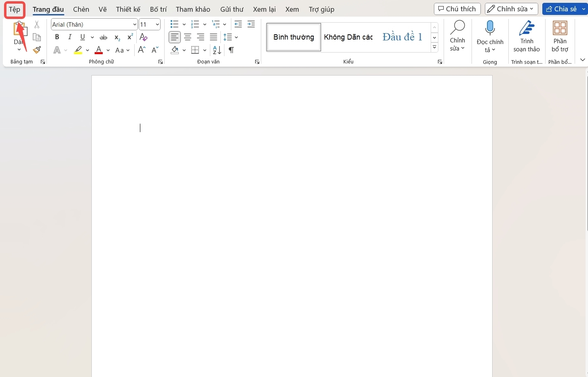This screenshot has height=377, width=588.
Task: Apply strikethrough text formatting
Action: tap(104, 37)
